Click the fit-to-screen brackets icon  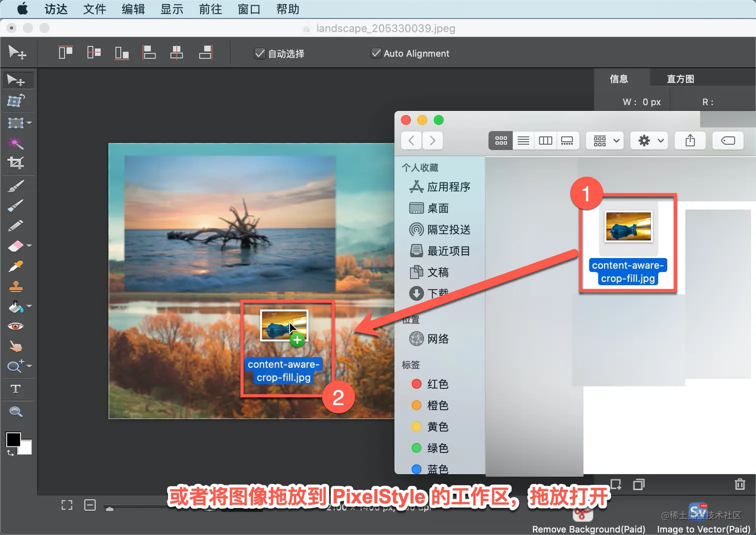[x=66, y=505]
